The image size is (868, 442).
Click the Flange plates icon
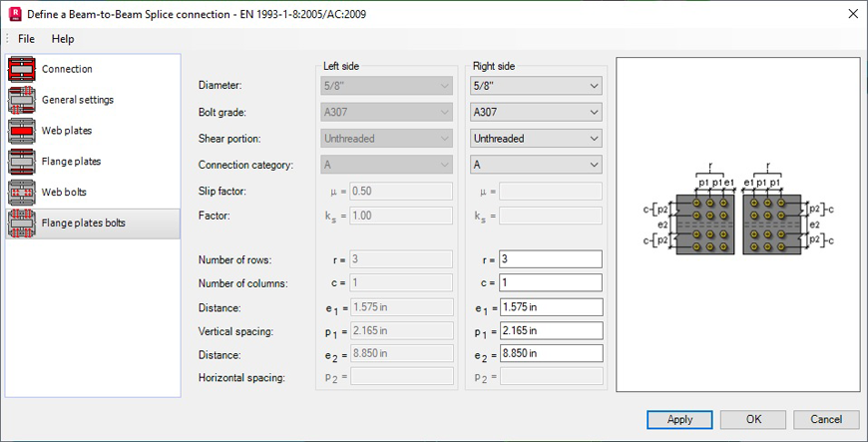pos(22,162)
